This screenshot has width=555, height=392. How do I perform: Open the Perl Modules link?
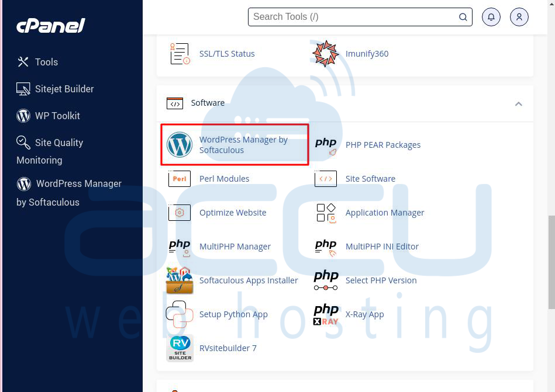(x=225, y=179)
